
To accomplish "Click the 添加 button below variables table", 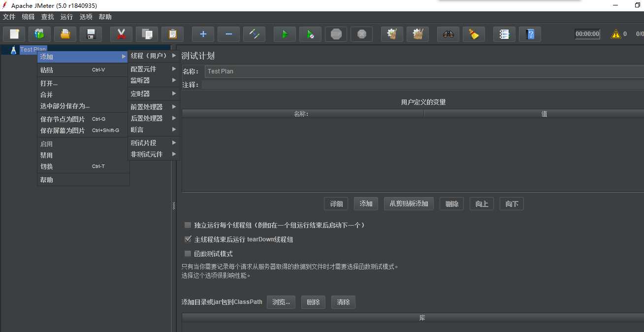I will click(x=366, y=204).
